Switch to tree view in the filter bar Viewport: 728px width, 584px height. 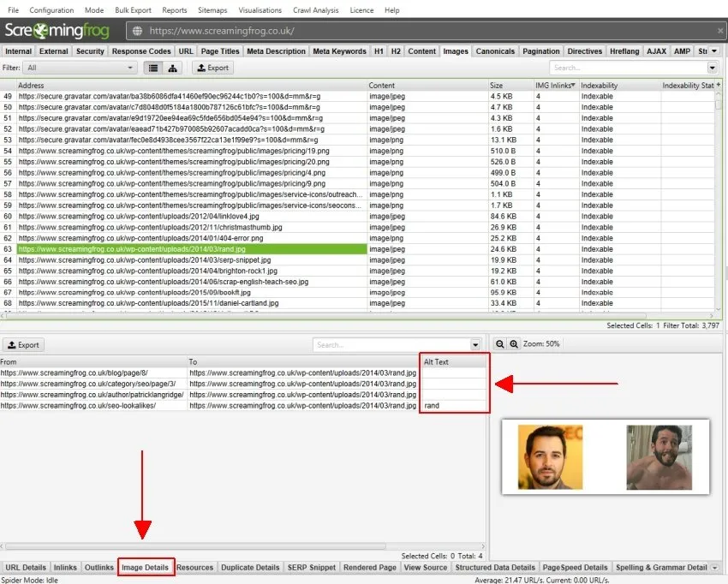(x=172, y=68)
